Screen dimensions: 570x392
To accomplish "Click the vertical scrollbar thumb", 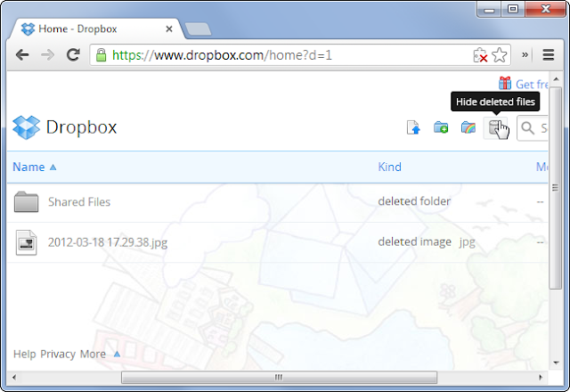I will (x=555, y=188).
